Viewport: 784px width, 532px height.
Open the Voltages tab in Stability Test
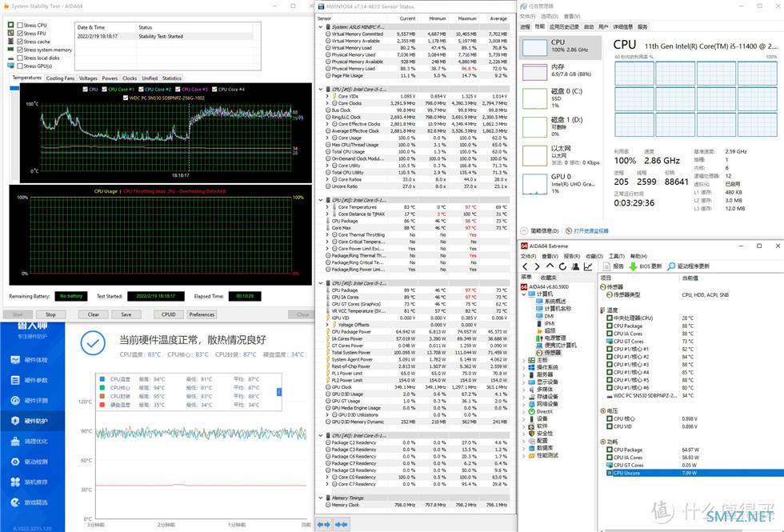(88, 78)
